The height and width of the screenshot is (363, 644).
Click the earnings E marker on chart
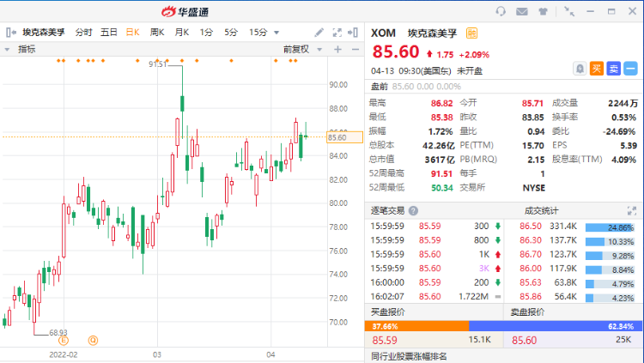tap(64, 341)
